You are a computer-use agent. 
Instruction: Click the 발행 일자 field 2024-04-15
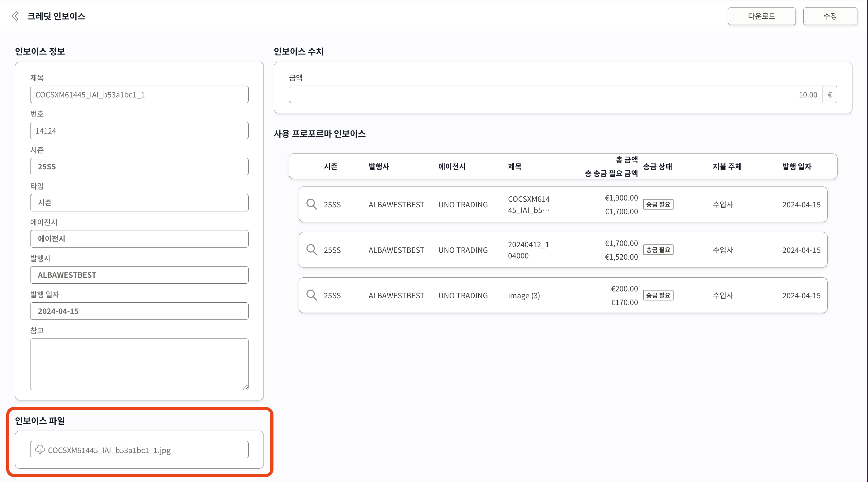tap(139, 311)
